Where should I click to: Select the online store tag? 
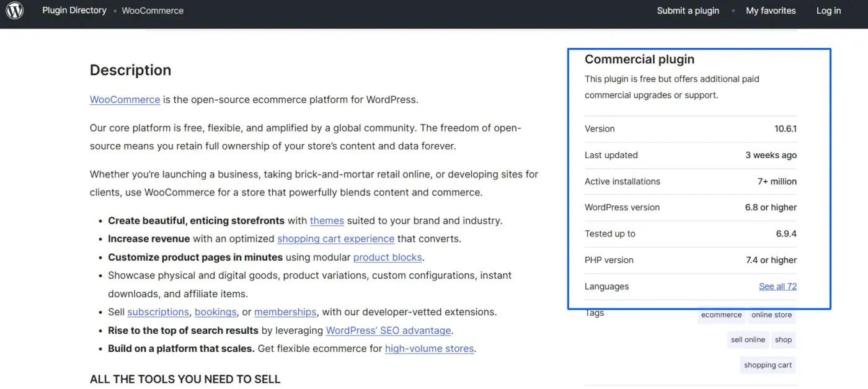pyautogui.click(x=771, y=315)
